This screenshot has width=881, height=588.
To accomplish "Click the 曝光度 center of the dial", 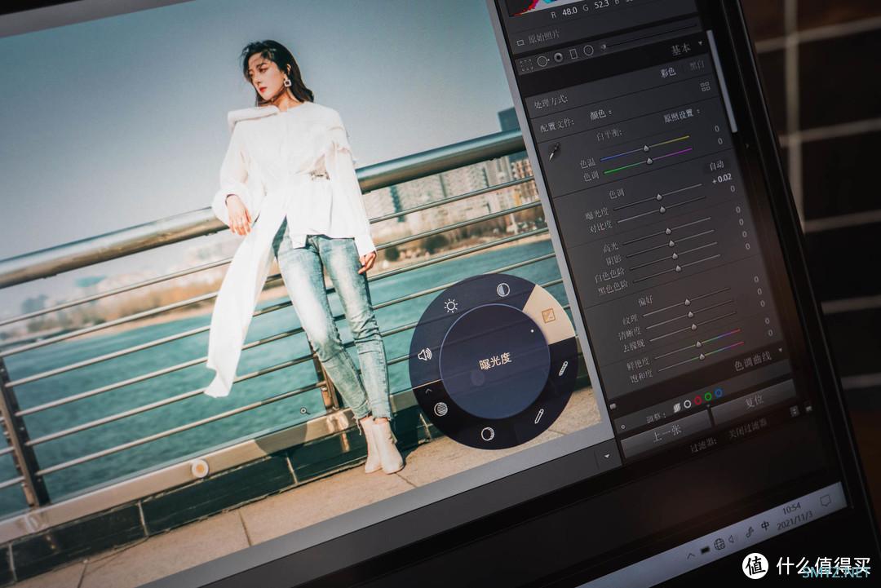I will [495, 360].
